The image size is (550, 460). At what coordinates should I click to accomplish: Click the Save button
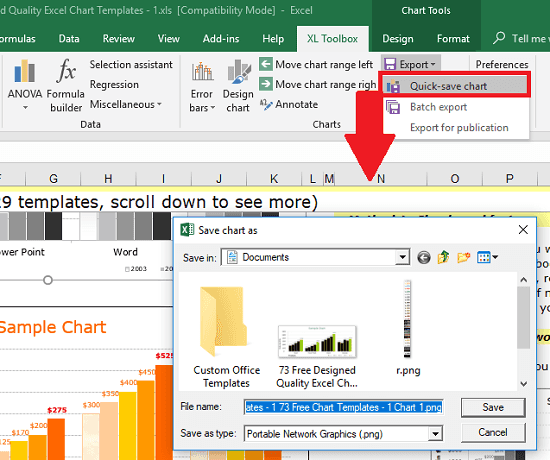point(493,407)
